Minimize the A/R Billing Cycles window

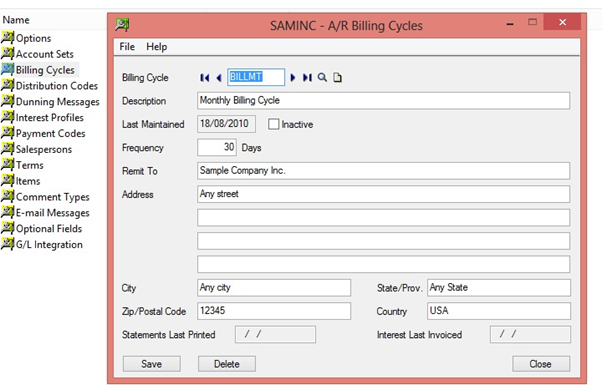510,23
